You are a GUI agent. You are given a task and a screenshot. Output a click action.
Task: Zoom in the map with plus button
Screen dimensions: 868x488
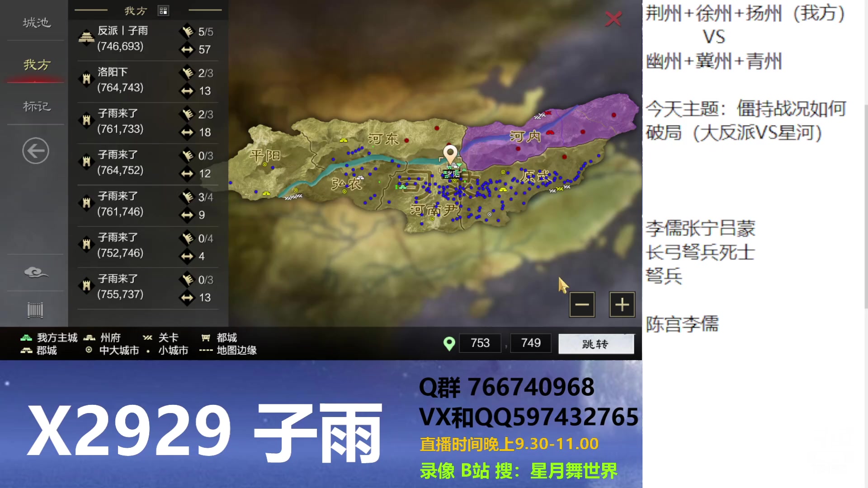622,305
